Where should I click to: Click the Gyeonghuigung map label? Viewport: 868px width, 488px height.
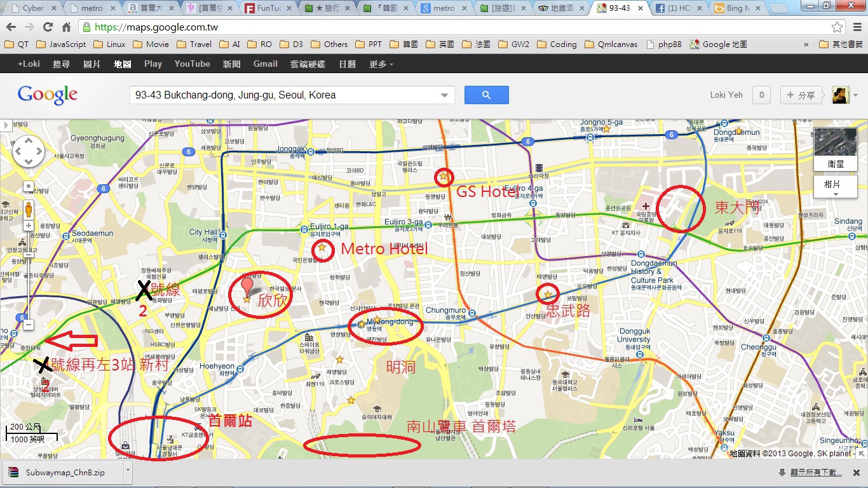(97, 137)
